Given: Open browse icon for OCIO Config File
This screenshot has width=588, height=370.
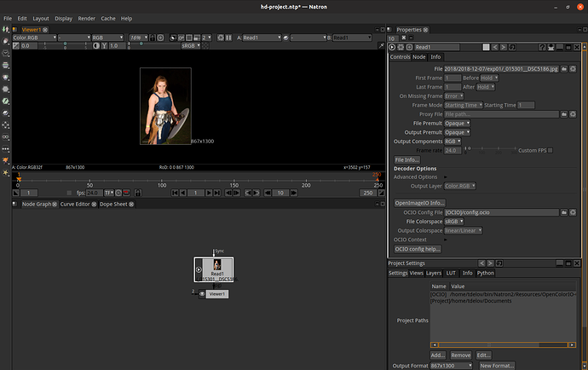Looking at the screenshot, I should (564, 212).
